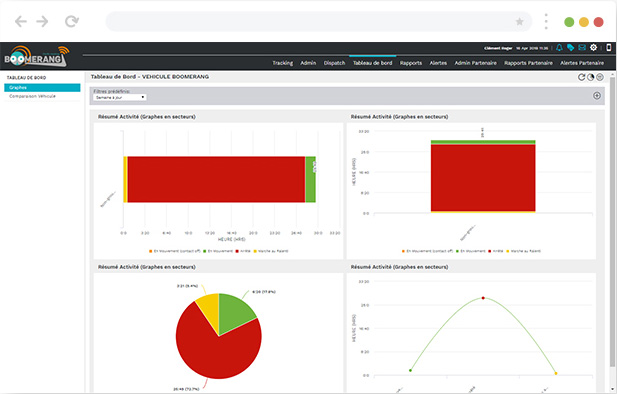The image size is (617, 394).
Task: Open the Dispatch menu
Action: click(x=334, y=63)
